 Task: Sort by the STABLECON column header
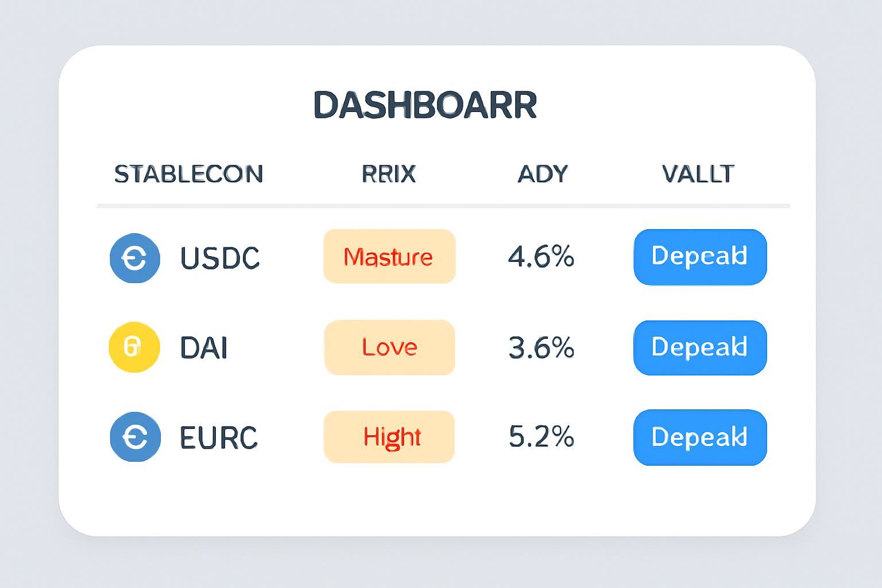click(x=188, y=174)
